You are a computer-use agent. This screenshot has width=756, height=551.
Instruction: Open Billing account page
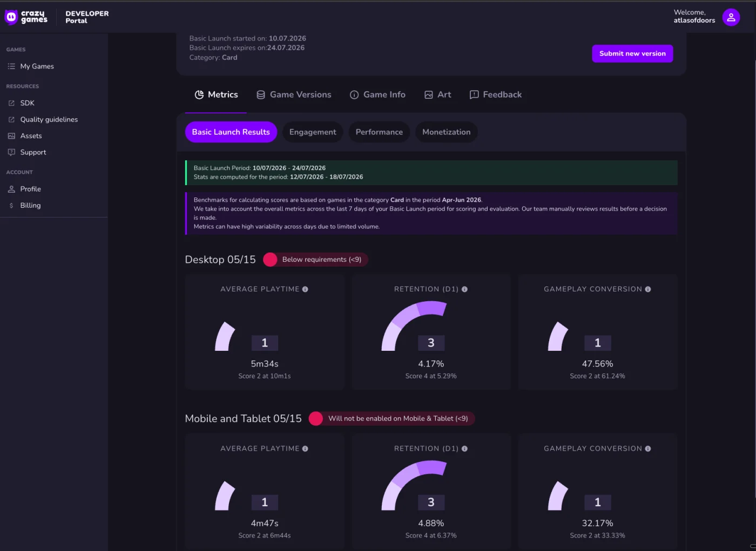pos(31,206)
